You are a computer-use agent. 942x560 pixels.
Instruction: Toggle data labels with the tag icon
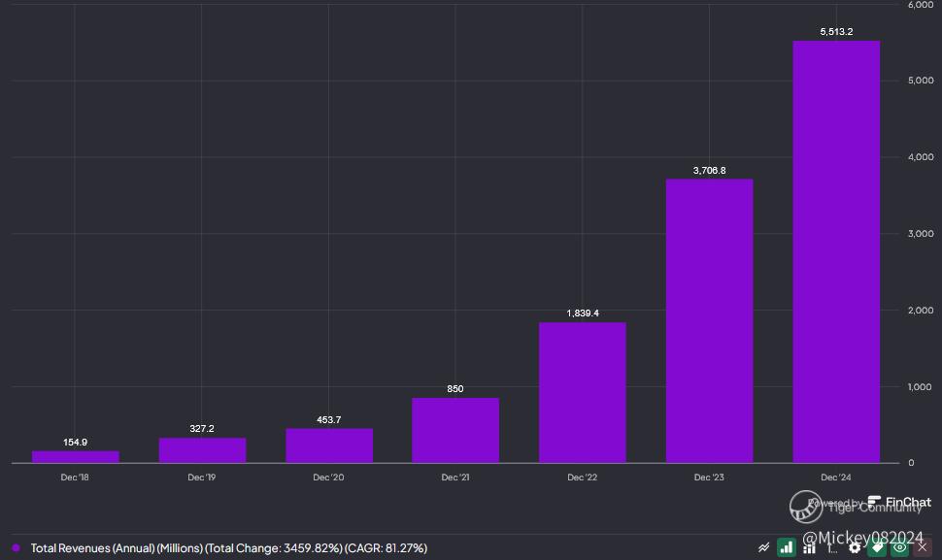(877, 547)
